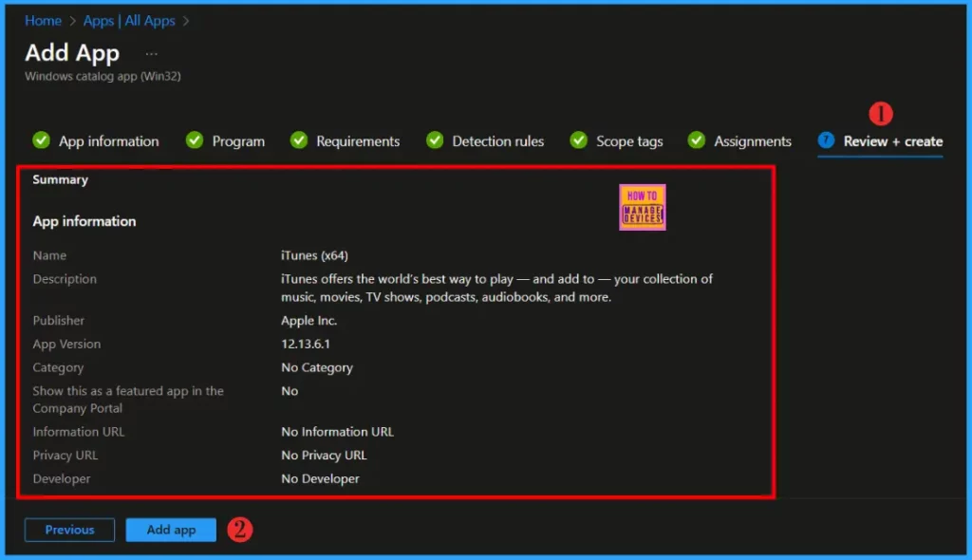The image size is (972, 560).
Task: Click the App Version field label
Action: coord(66,345)
